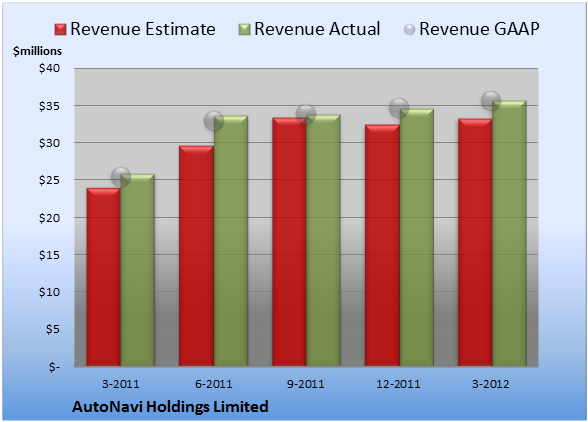Select the 'Revenue Actual' legend label
Viewport: 588px width, 422px height.
[317, 29]
